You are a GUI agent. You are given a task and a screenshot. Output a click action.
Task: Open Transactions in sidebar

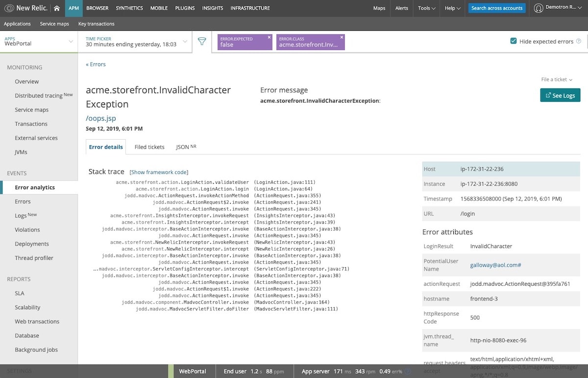[x=31, y=124]
